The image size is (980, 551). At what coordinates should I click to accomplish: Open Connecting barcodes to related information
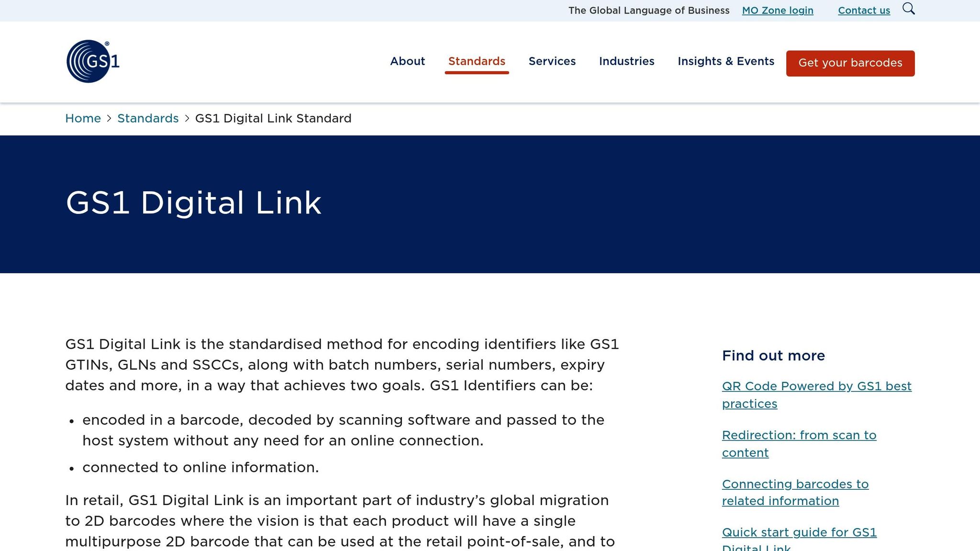[x=795, y=492]
